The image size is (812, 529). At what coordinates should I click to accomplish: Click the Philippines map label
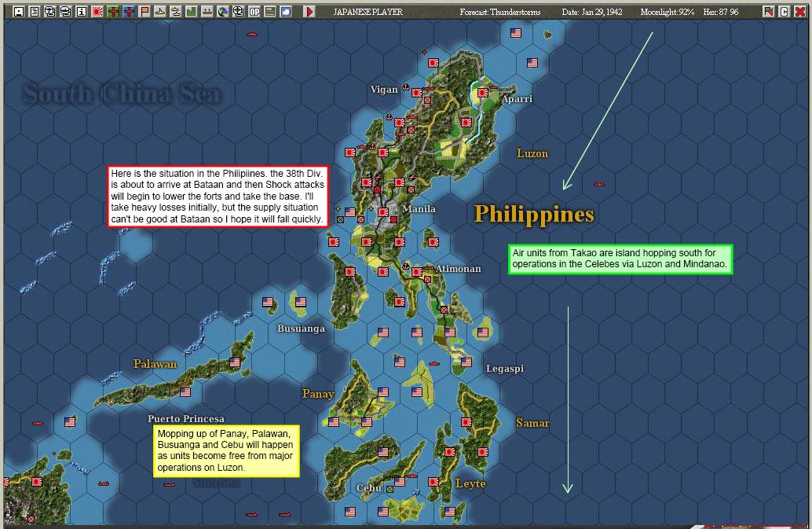pyautogui.click(x=534, y=214)
